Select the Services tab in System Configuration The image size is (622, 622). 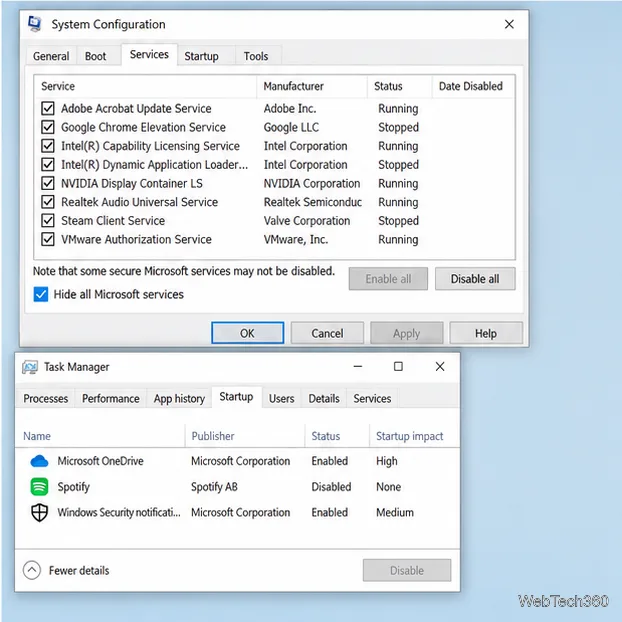(x=149, y=55)
